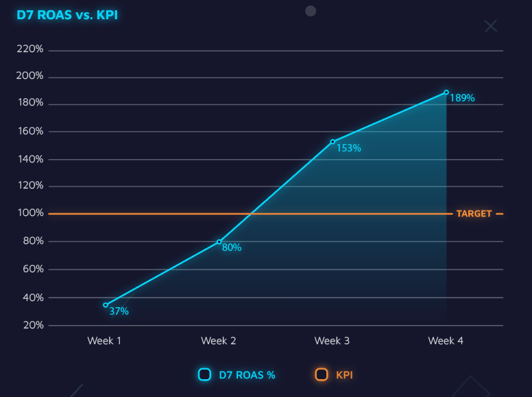Screen dimensions: 532x397
Task: Close the D7 ROAS chart panel
Action: pyautogui.click(x=491, y=26)
